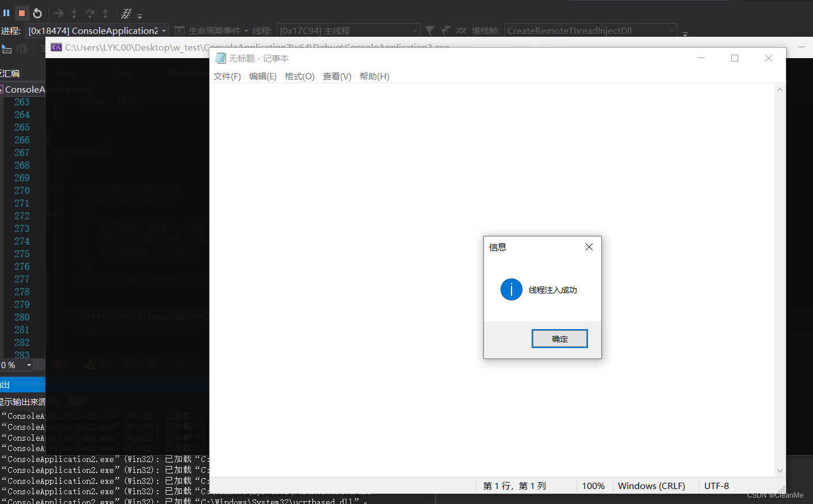The height and width of the screenshot is (504, 813).
Task: Click Notepad scrollbar down arrow
Action: [x=780, y=471]
